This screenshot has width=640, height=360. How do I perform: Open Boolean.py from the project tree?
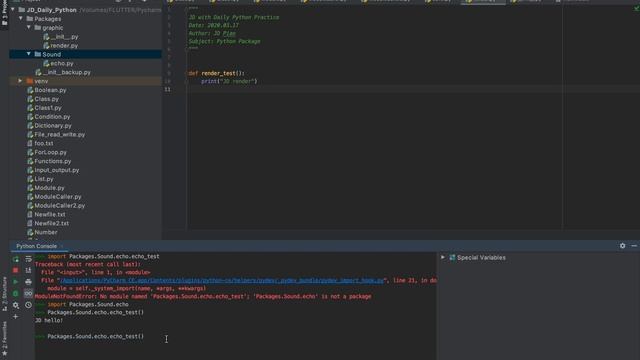(x=50, y=90)
